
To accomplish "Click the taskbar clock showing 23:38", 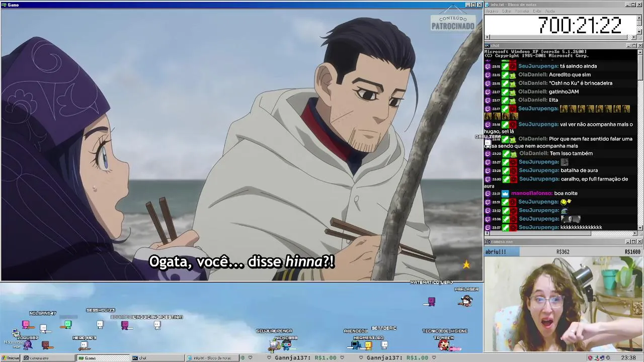I will click(628, 358).
